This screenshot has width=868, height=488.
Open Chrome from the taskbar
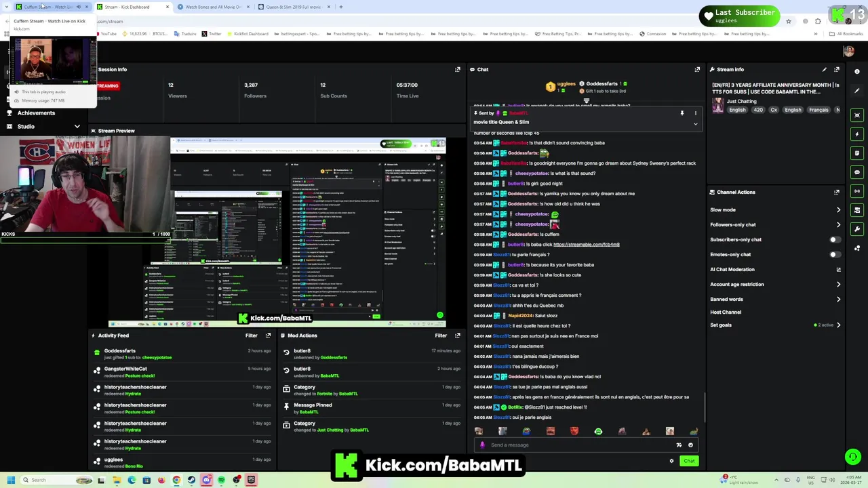(x=176, y=480)
